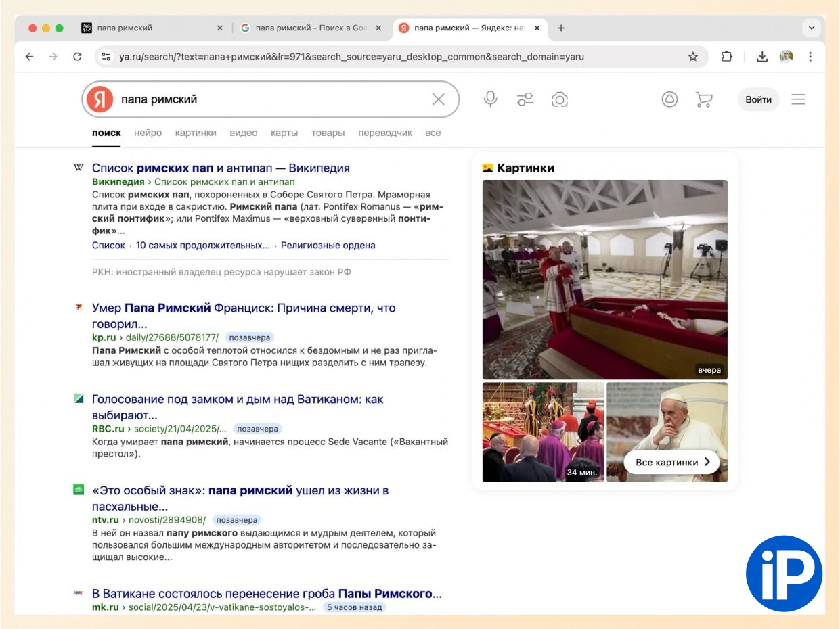This screenshot has width=840, height=629.
Task: Open the 'Список' sitelink under Wikipedia
Action: click(x=108, y=246)
